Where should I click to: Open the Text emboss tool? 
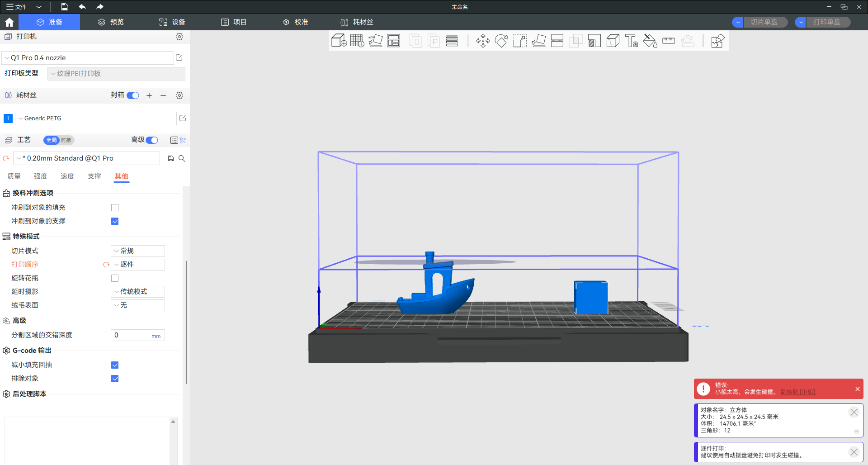632,41
